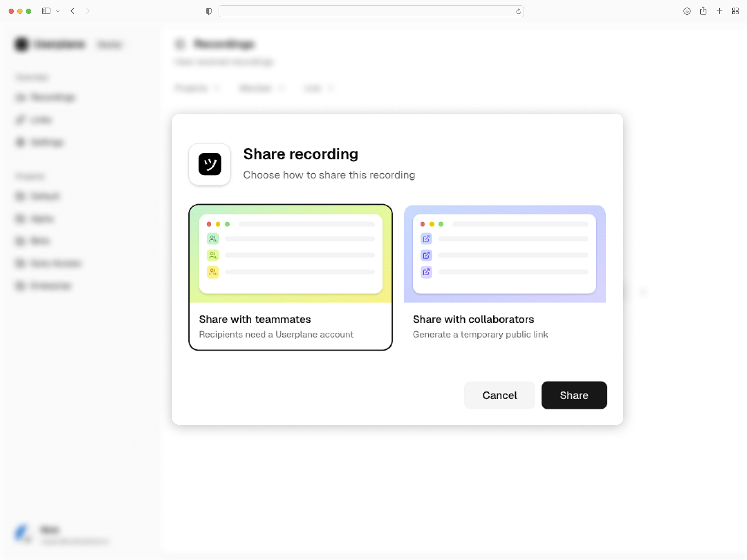Viewport: 747px width, 560px height.
Task: Open the Projects filter dropdown
Action: (x=197, y=88)
